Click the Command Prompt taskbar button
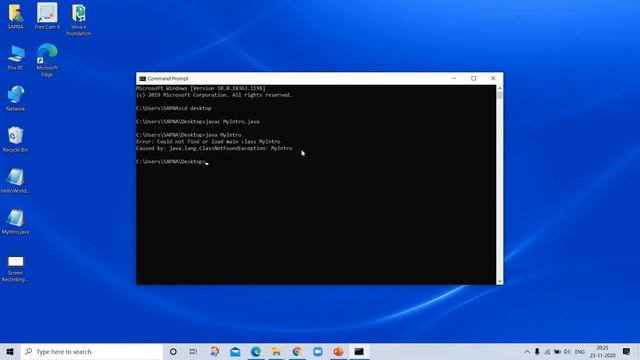This screenshot has width=640, height=360. [359, 351]
